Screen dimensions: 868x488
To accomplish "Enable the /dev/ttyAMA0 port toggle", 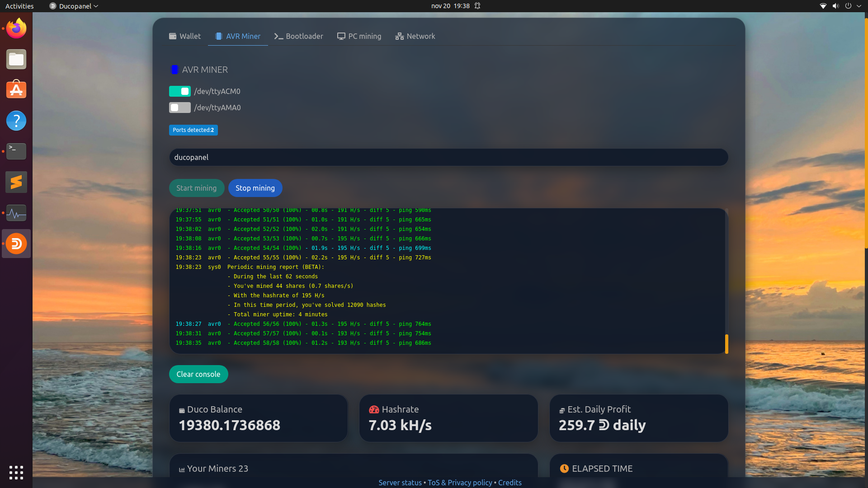I will click(x=180, y=108).
